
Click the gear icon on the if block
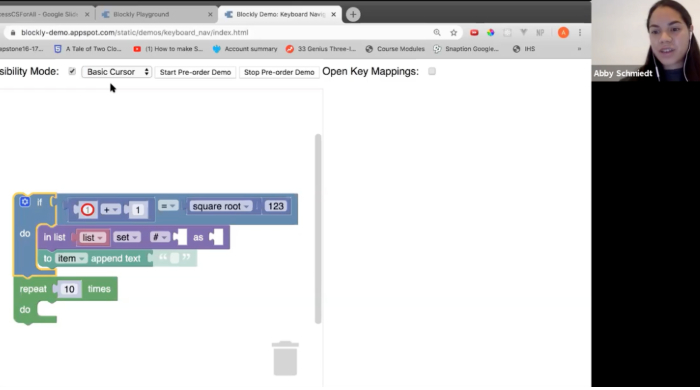(x=25, y=202)
